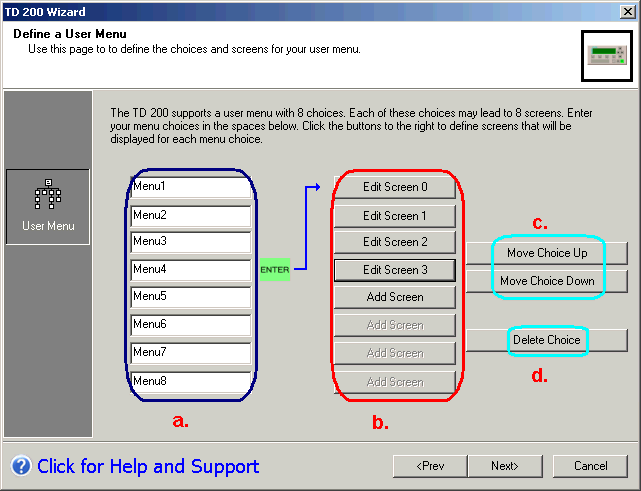Click the Menu4 choice field
This screenshot has height=491, width=641.
click(191, 270)
